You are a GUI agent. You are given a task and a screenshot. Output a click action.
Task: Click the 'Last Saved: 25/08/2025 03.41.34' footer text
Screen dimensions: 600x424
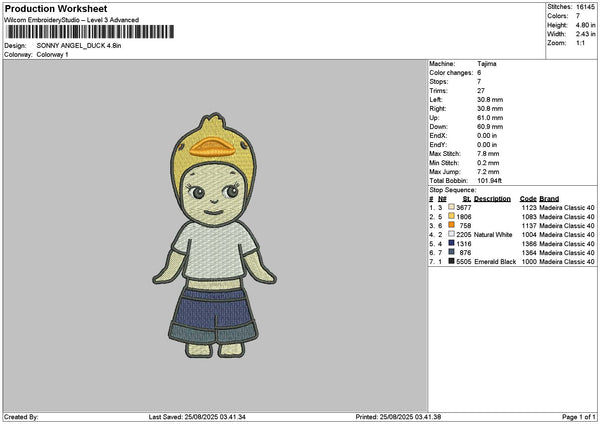(197, 417)
